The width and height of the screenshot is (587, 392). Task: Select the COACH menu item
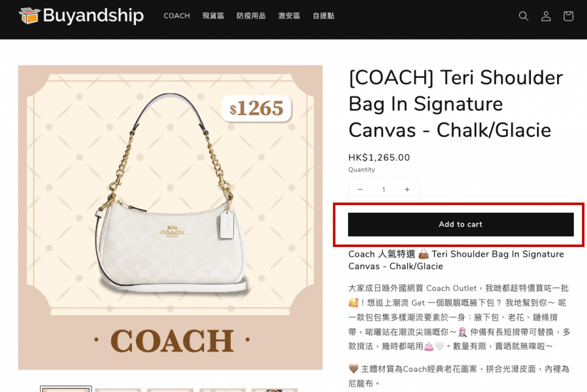tap(177, 16)
